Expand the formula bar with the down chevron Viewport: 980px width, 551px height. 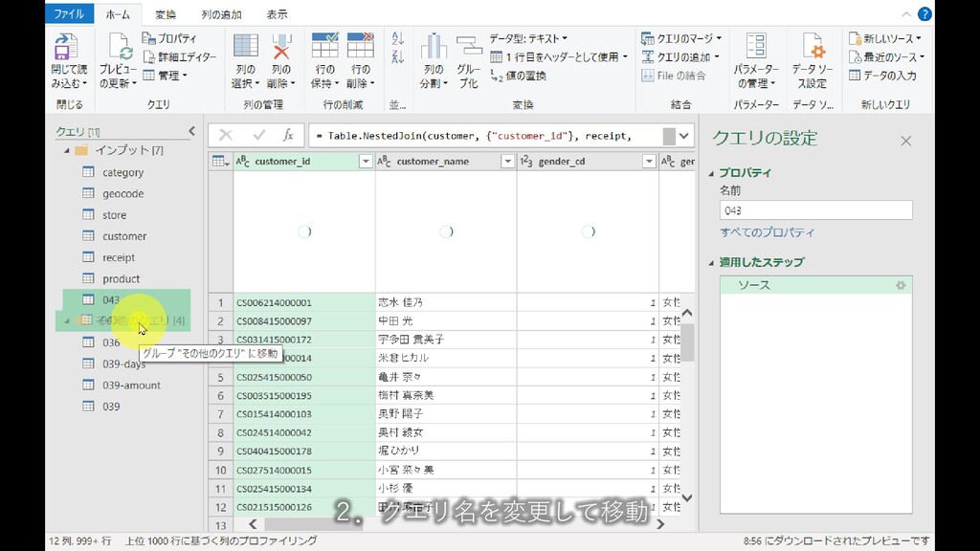684,136
